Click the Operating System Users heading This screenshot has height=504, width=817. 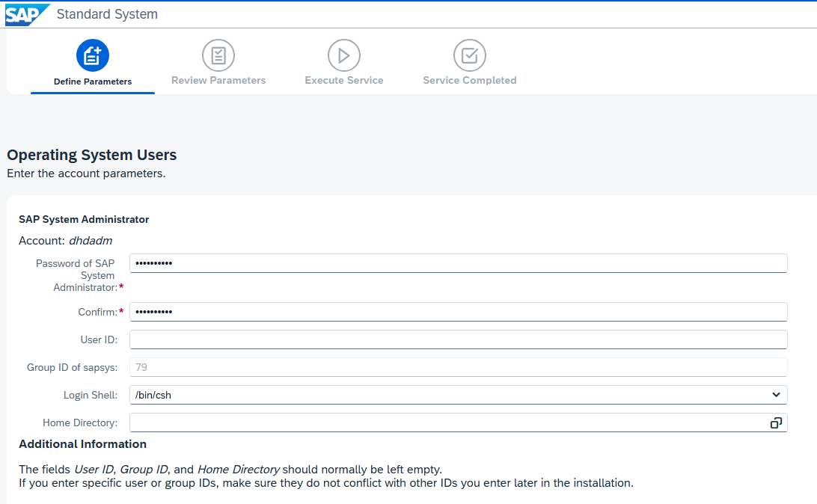click(92, 155)
